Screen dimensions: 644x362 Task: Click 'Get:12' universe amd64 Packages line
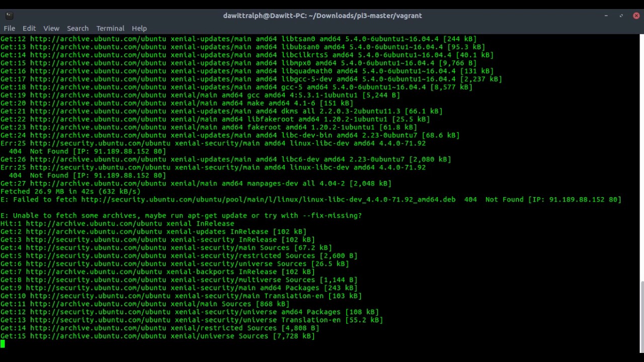(190, 312)
